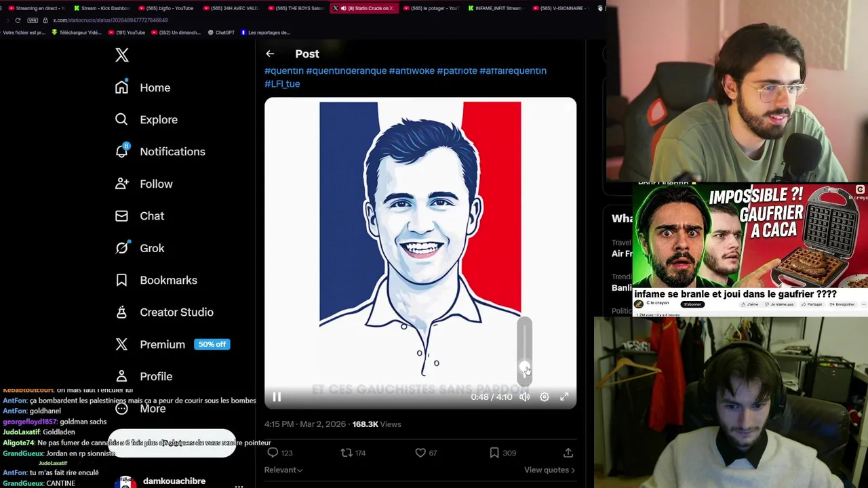Click the gaufrier video thumbnail overlay
Screen dimensions: 868x488
(x=750, y=237)
